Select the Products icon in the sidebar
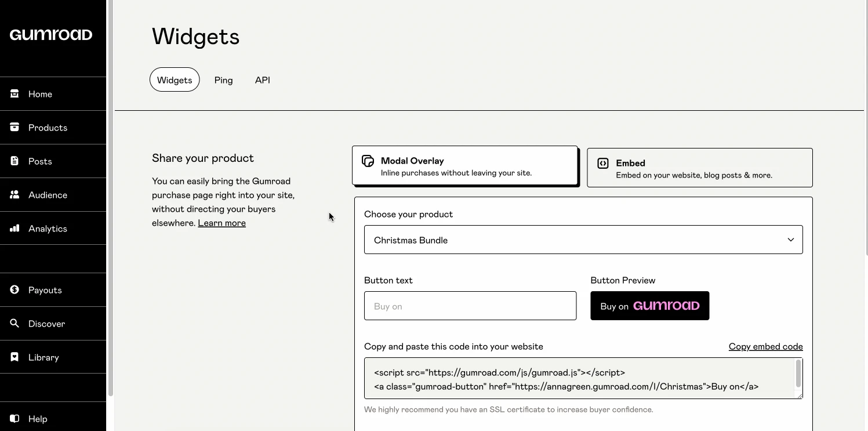868x431 pixels. tap(14, 127)
